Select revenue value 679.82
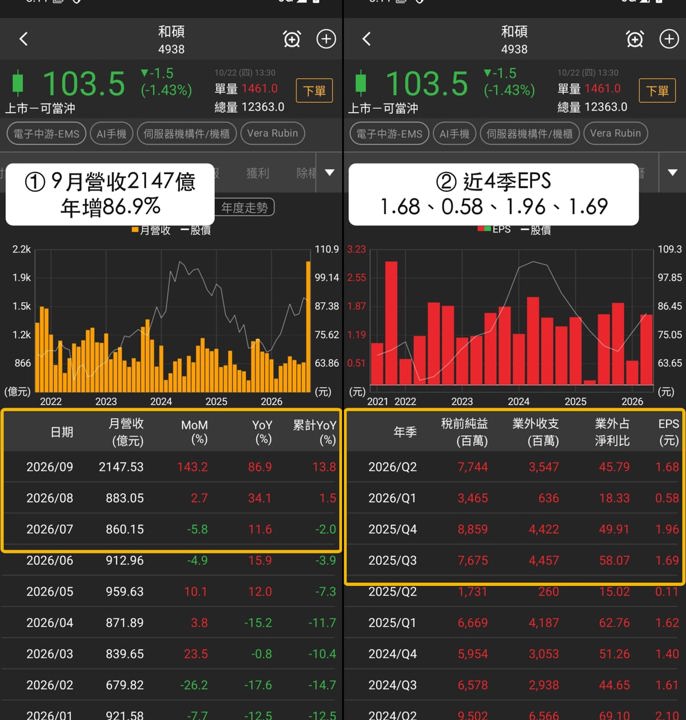The width and height of the screenshot is (686, 720). [x=125, y=685]
